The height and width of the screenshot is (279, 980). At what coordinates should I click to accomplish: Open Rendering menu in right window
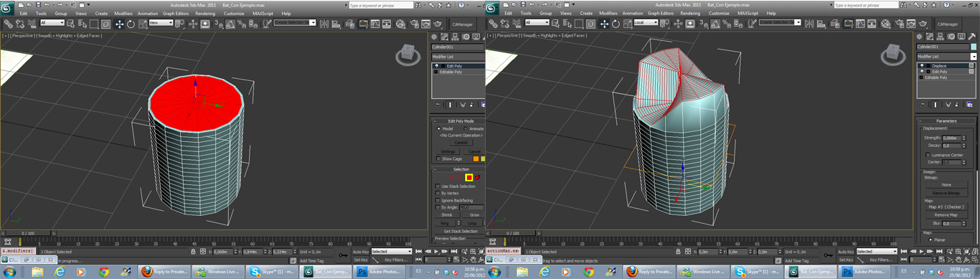690,13
